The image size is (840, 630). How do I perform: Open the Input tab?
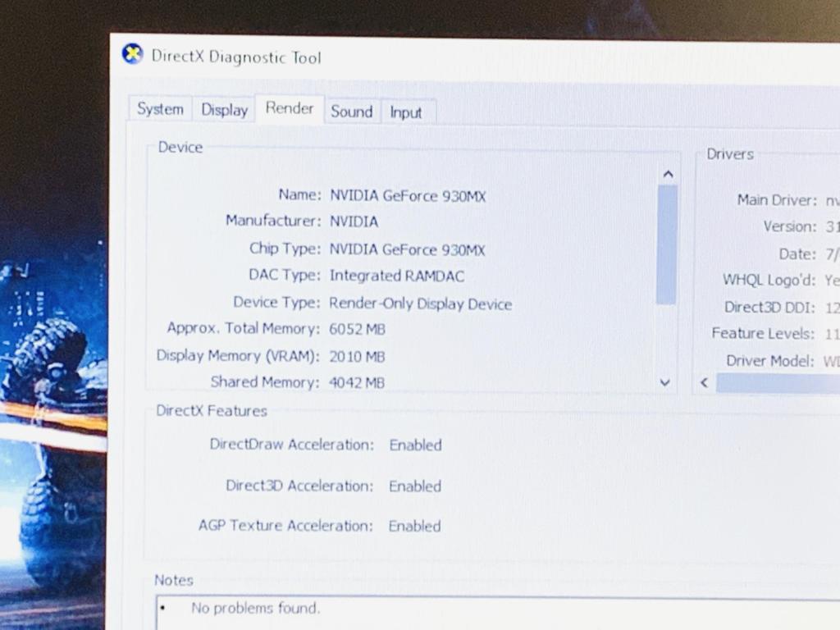406,112
